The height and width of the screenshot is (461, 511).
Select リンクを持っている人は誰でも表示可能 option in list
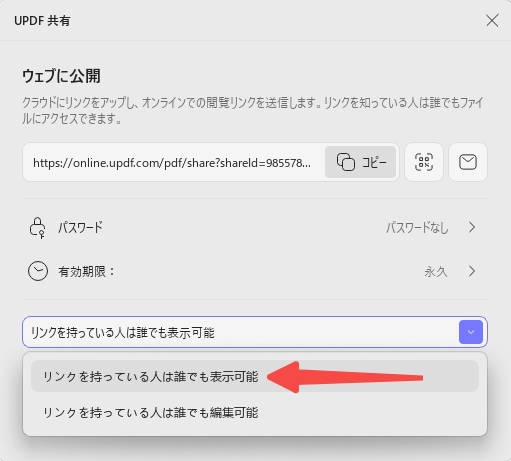click(255, 376)
